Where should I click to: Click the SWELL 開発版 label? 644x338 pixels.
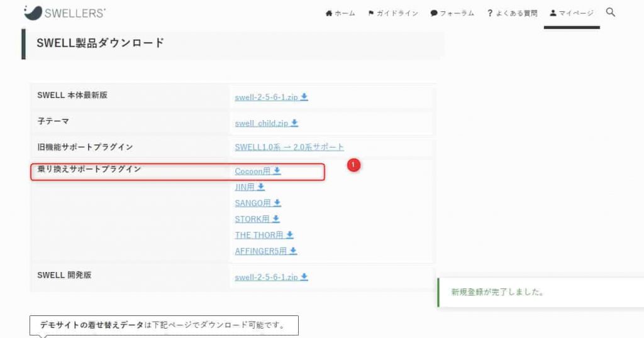tap(64, 275)
